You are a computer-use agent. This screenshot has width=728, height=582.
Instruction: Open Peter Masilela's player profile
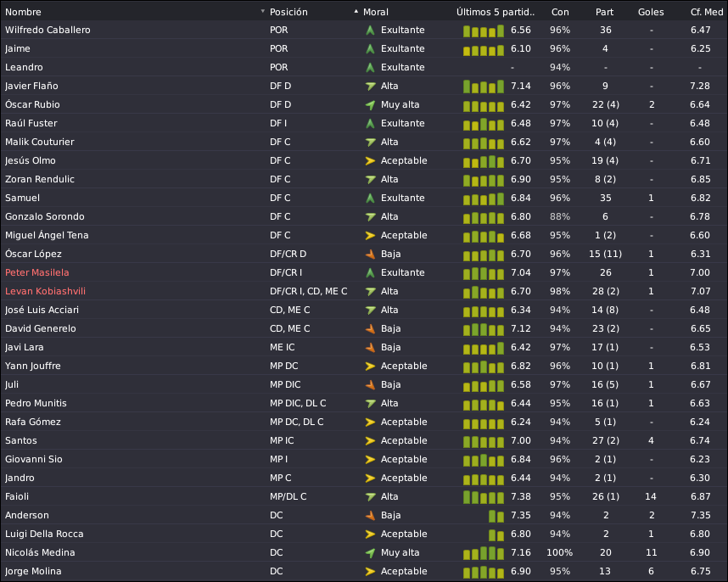37,272
